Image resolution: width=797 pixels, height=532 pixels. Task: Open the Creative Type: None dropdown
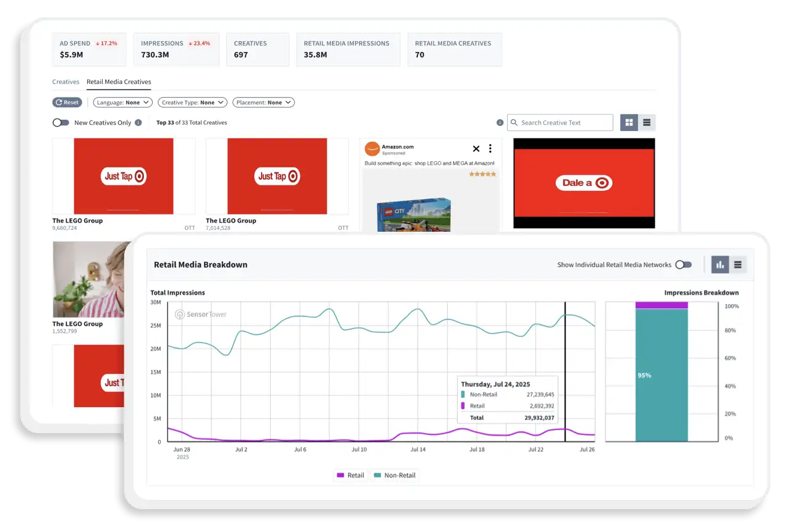click(x=192, y=103)
